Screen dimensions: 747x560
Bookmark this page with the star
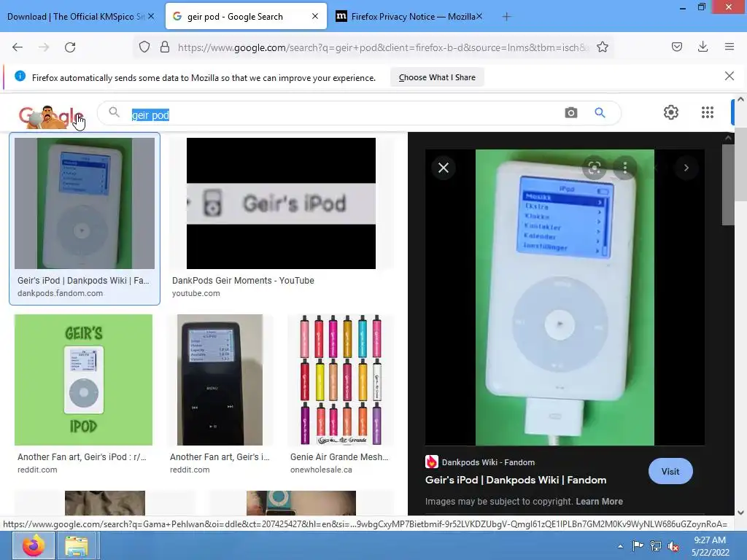(602, 47)
